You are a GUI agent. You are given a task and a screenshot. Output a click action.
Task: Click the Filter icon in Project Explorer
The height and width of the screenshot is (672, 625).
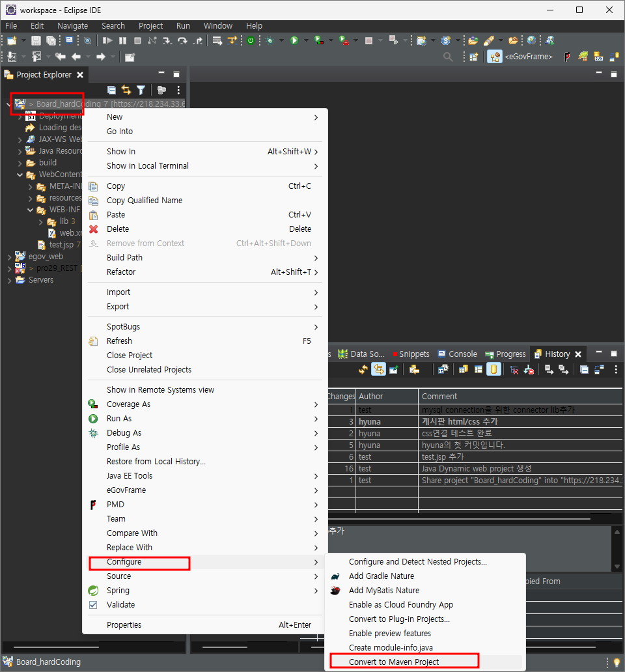141,90
